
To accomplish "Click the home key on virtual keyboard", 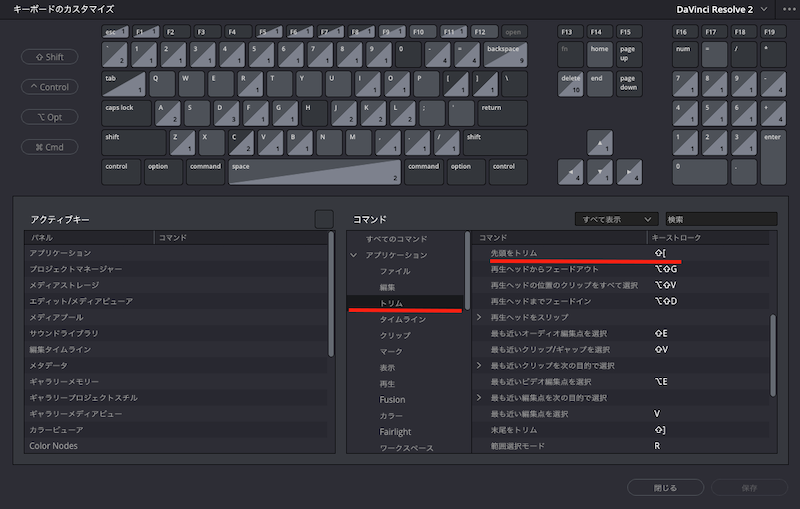I will tap(600, 55).
